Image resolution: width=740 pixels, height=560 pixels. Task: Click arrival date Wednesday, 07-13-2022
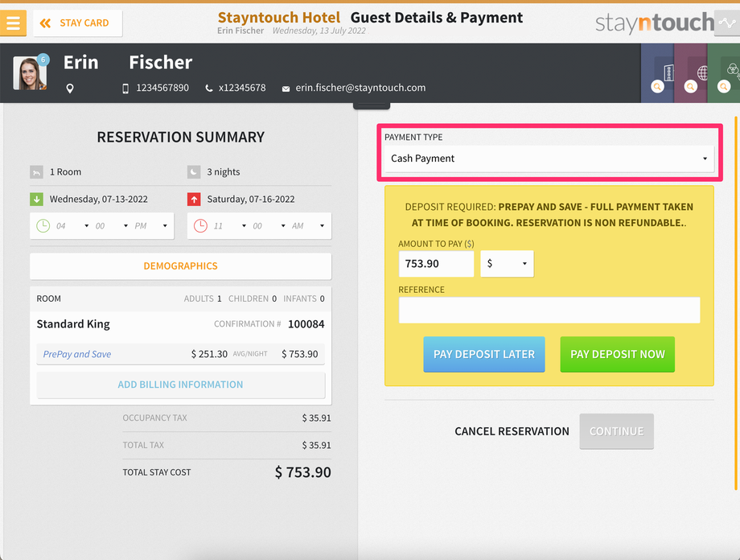point(99,200)
